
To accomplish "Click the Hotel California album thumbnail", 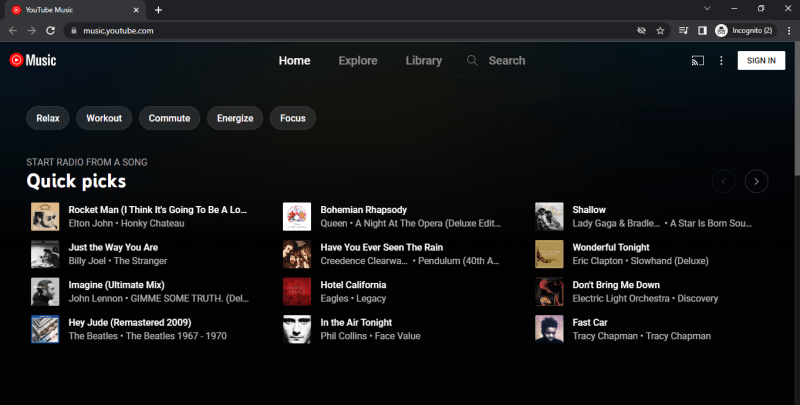I will pos(297,291).
